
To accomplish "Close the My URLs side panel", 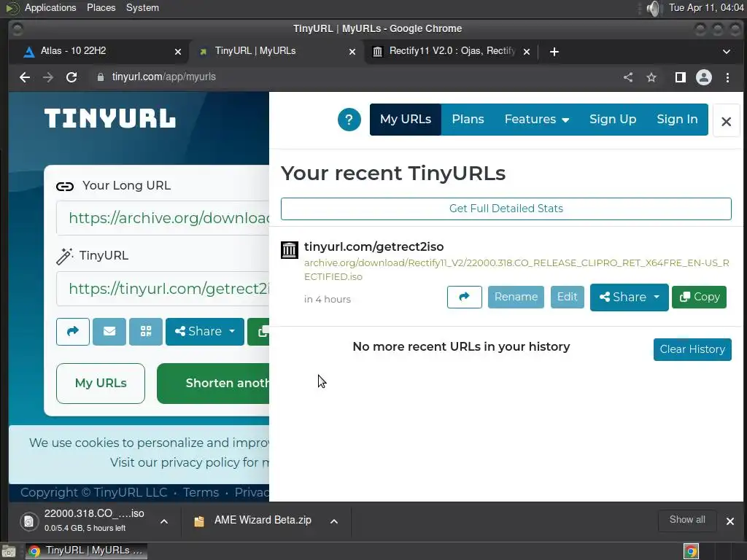I will click(726, 122).
